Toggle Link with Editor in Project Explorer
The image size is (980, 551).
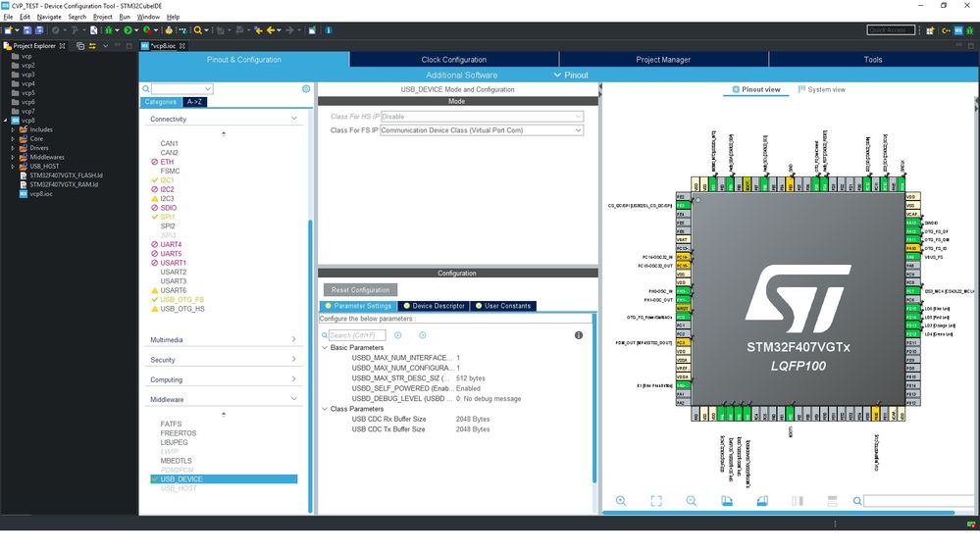click(92, 46)
